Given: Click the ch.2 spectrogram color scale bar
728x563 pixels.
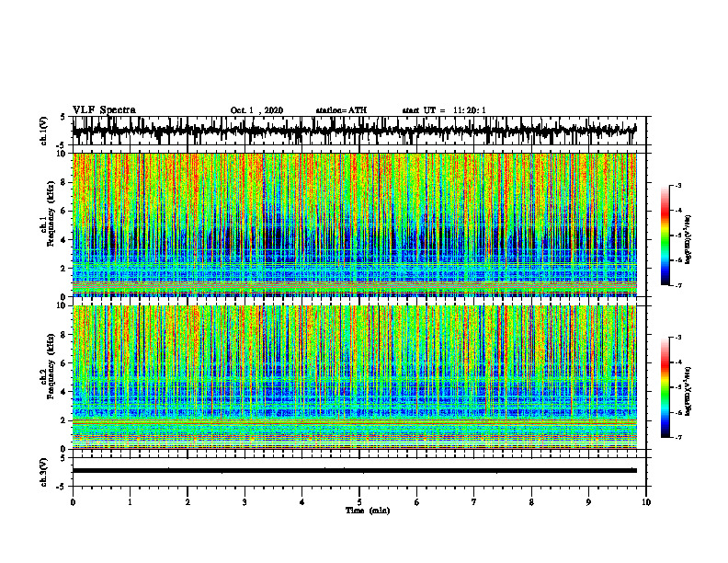Looking at the screenshot, I should point(665,387).
